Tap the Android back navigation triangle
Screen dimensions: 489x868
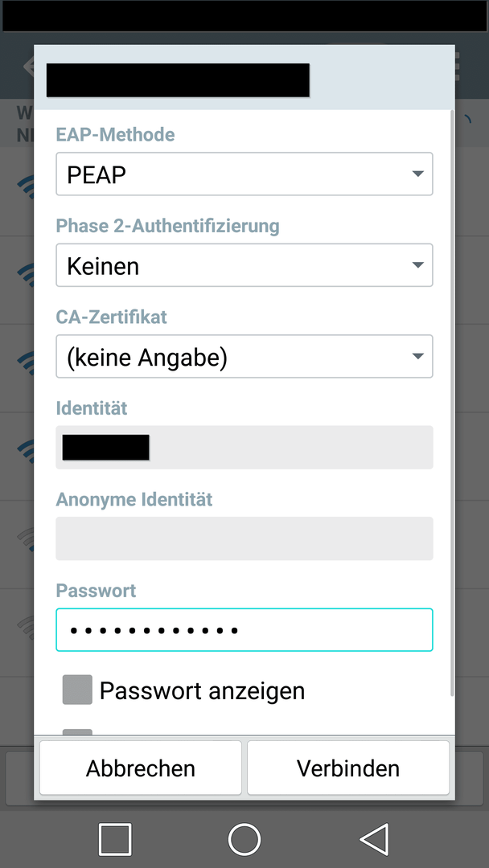(375, 838)
